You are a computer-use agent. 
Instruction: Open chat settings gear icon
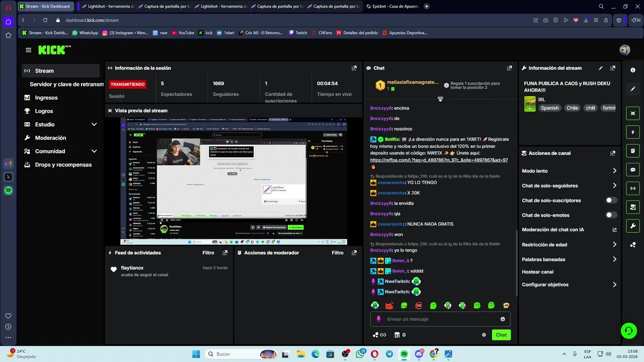484,335
